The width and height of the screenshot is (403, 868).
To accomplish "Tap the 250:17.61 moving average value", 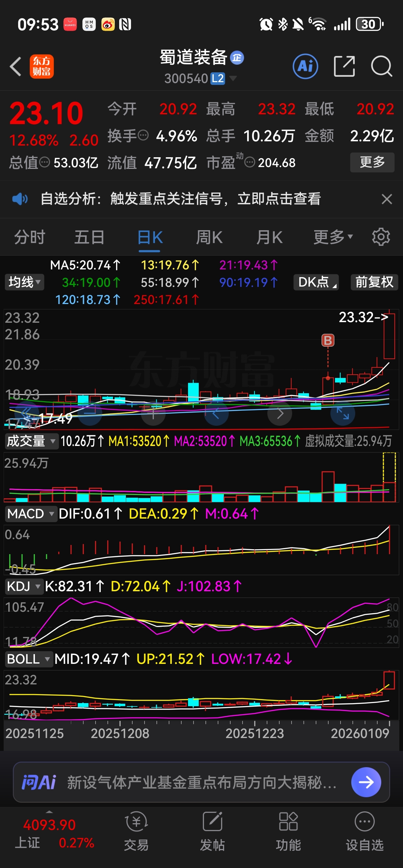I will pos(166,299).
